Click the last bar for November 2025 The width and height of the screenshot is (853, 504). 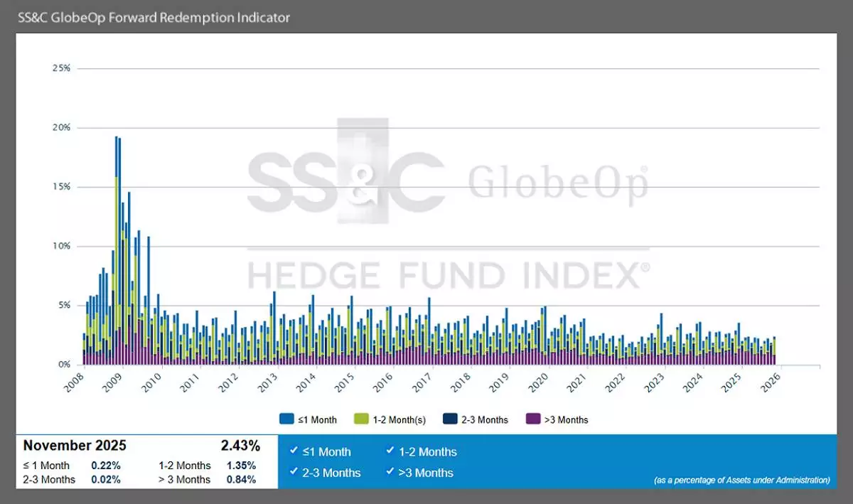tap(774, 351)
